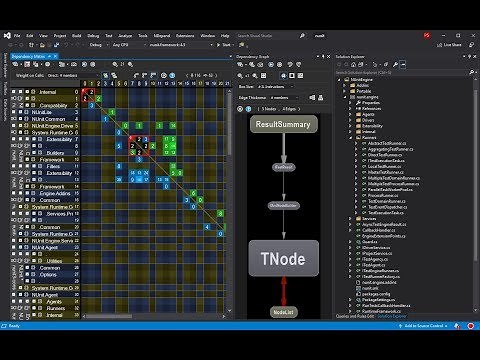Select the ResultSummary node in the graph

[284, 124]
